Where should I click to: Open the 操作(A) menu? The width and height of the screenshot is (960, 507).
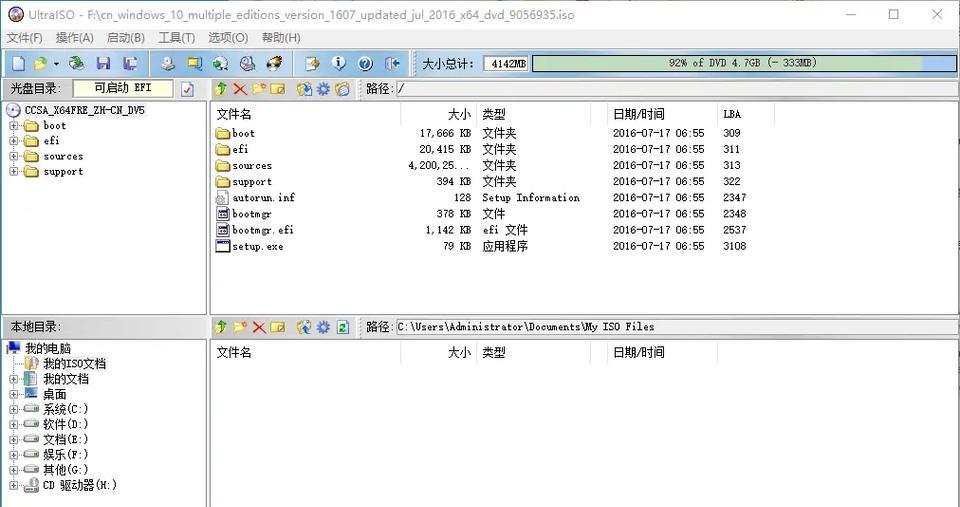[x=75, y=38]
